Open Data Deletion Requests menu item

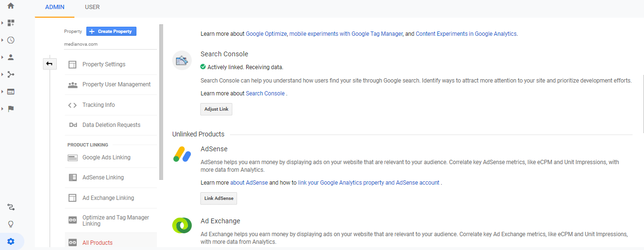(x=111, y=125)
